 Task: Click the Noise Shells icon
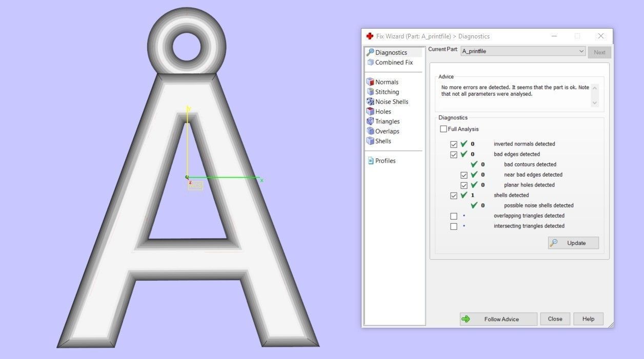370,101
